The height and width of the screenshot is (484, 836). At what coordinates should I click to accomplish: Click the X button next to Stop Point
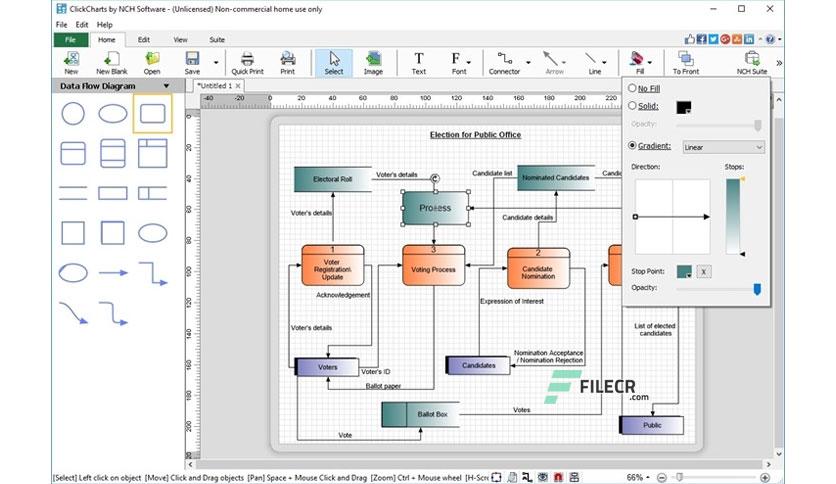(x=704, y=272)
